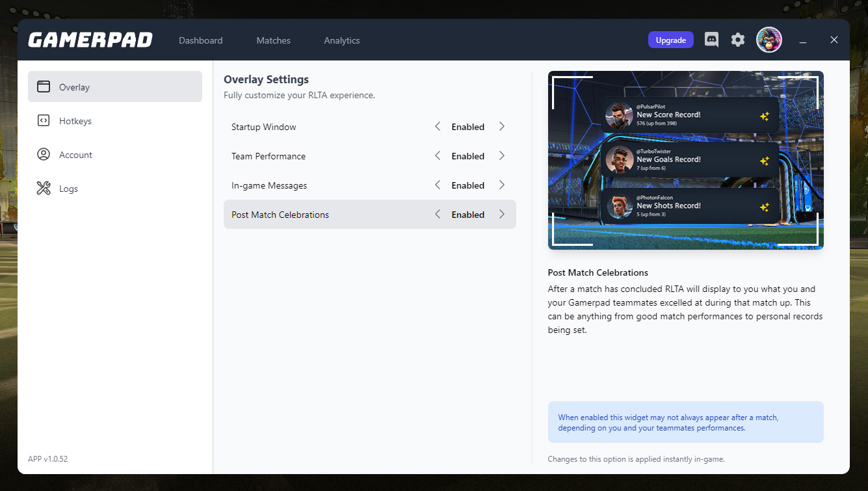Click previous arrow for Startup Window
This screenshot has width=868, height=491.
click(x=438, y=126)
